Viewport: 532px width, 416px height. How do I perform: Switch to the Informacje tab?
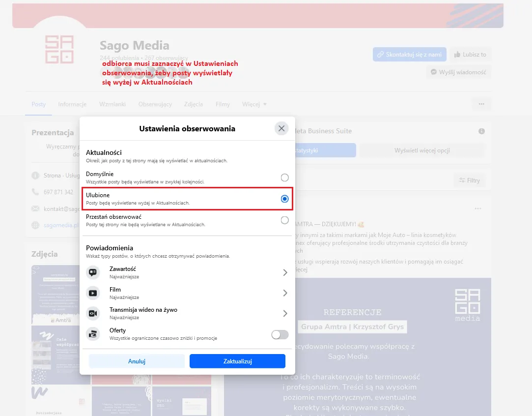(x=72, y=104)
